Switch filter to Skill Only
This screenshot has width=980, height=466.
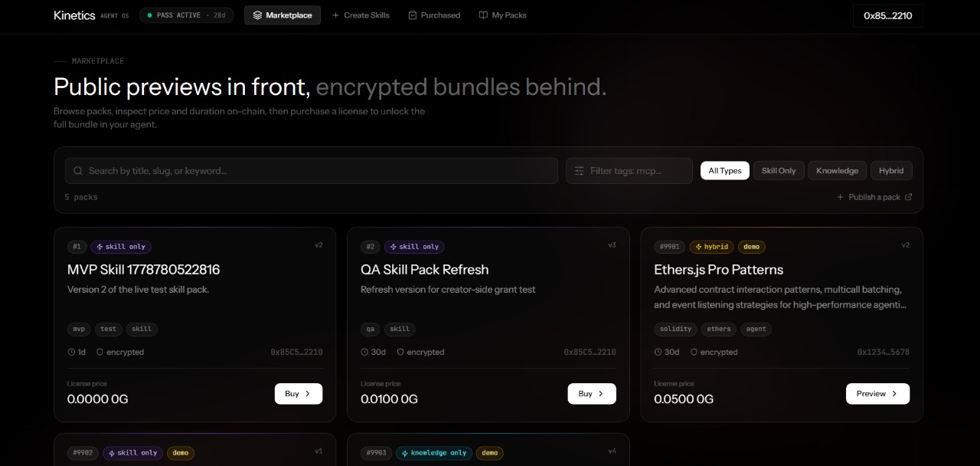pos(779,171)
